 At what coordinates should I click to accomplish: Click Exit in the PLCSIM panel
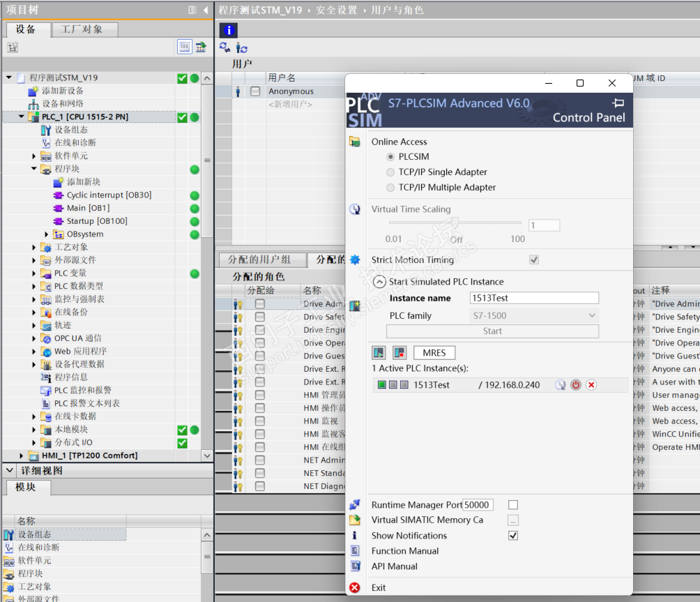tap(379, 588)
